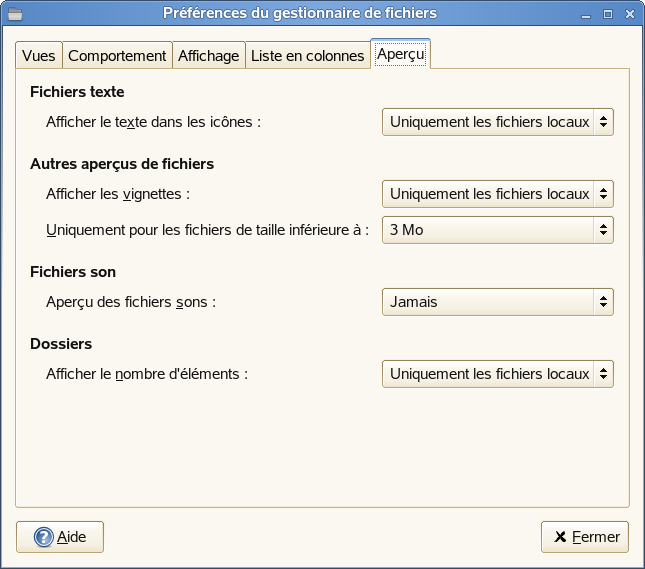645x569 pixels.
Task: Switch to the Vues tab
Action: pyautogui.click(x=39, y=56)
